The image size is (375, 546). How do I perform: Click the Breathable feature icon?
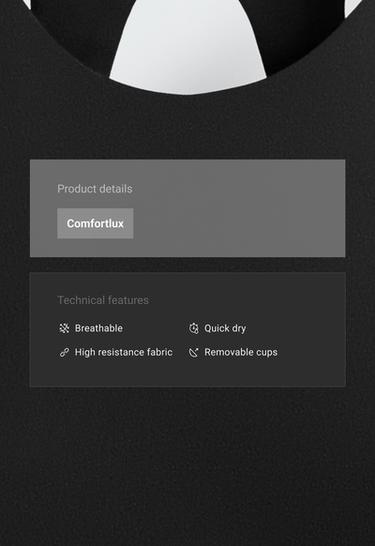click(x=64, y=328)
